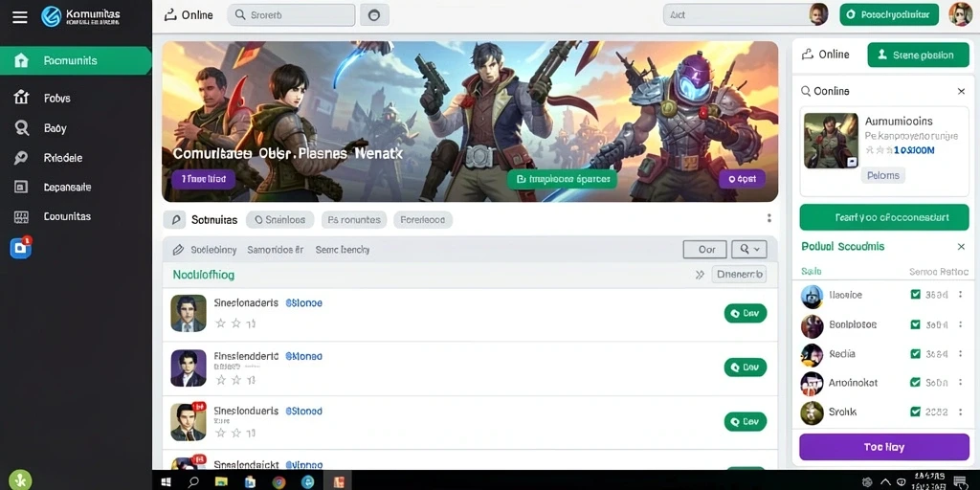Click the pencil edit icon in filter bar
This screenshot has height=490, width=980.
click(x=178, y=250)
